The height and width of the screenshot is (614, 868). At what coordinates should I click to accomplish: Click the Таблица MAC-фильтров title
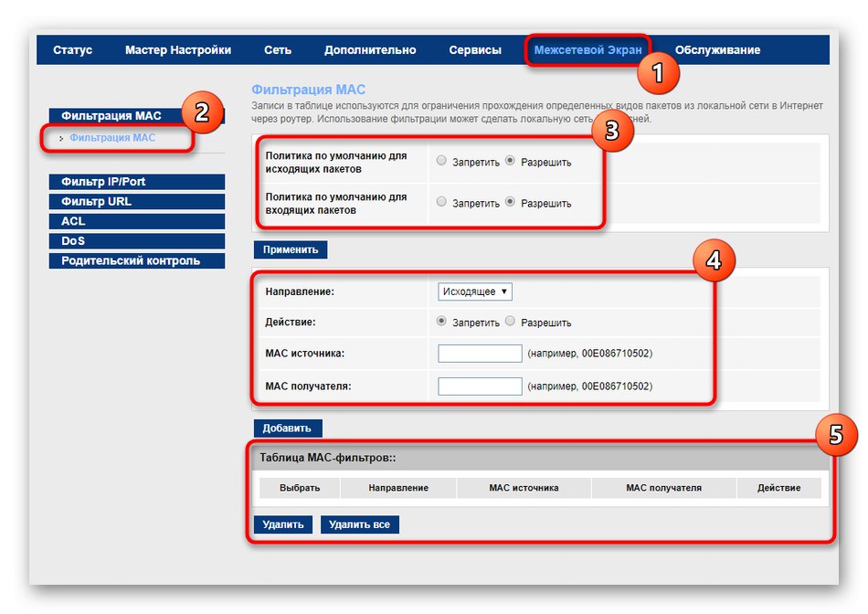pos(328,458)
